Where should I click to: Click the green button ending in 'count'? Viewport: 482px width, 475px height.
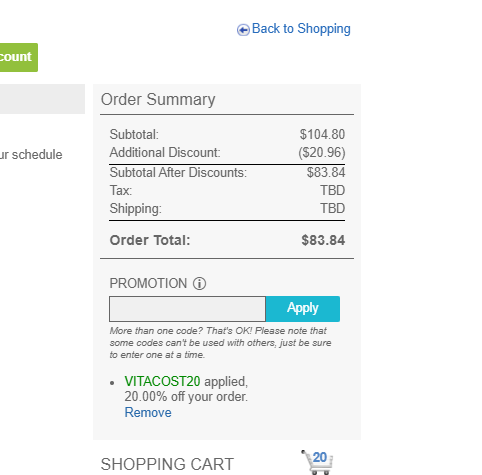point(19,57)
